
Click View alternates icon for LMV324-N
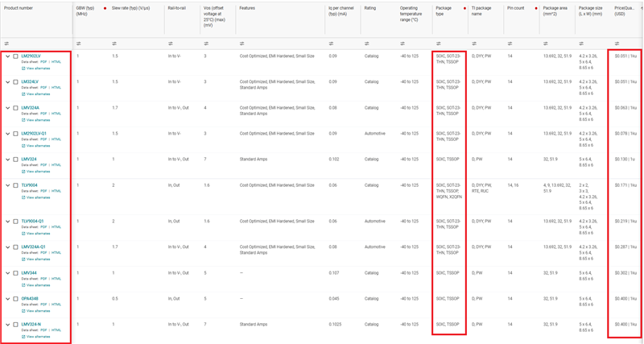[x=23, y=337]
